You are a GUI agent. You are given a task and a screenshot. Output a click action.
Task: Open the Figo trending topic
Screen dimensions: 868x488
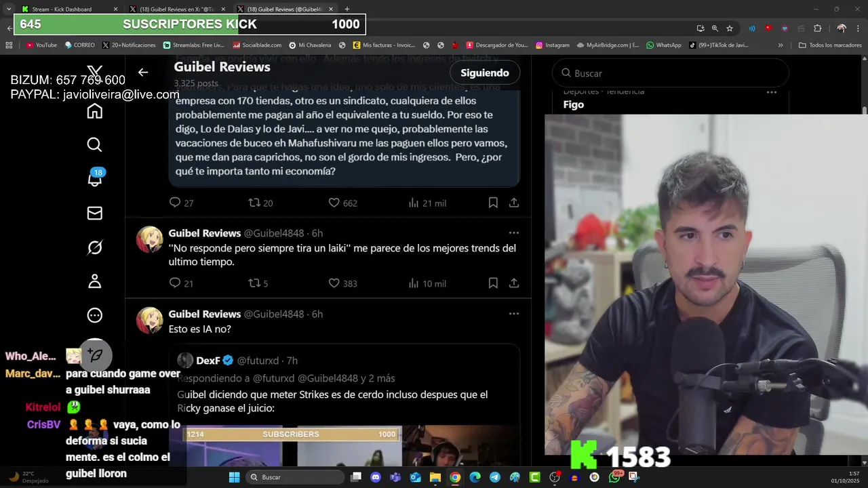point(574,104)
